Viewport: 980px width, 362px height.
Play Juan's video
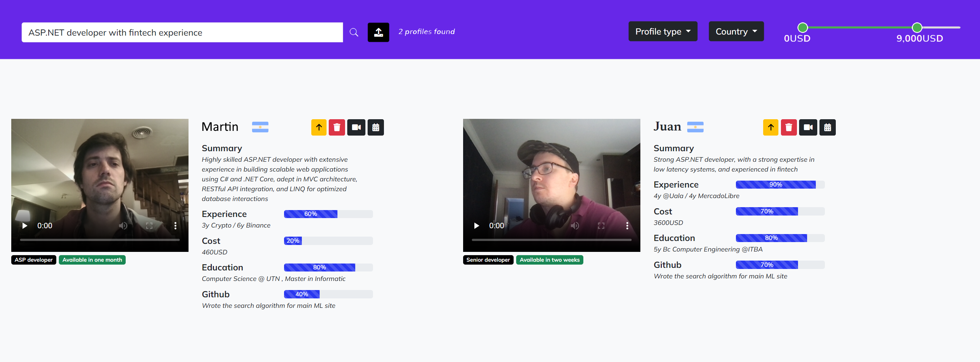click(x=476, y=226)
